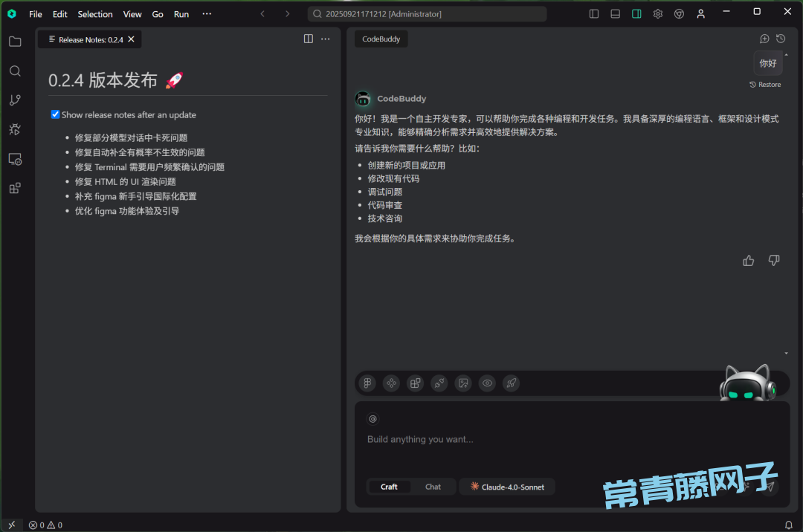The image size is (803, 532).
Task: Uncheck Show release notes after an update
Action: coord(55,114)
